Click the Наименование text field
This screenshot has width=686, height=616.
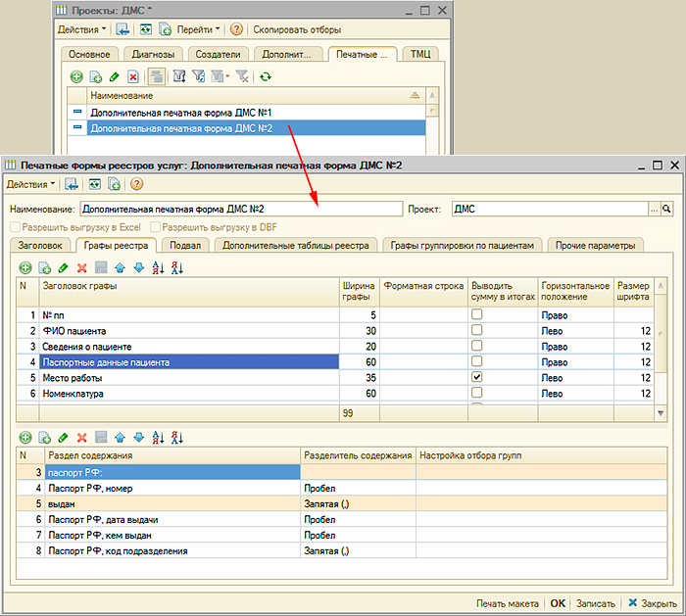240,209
